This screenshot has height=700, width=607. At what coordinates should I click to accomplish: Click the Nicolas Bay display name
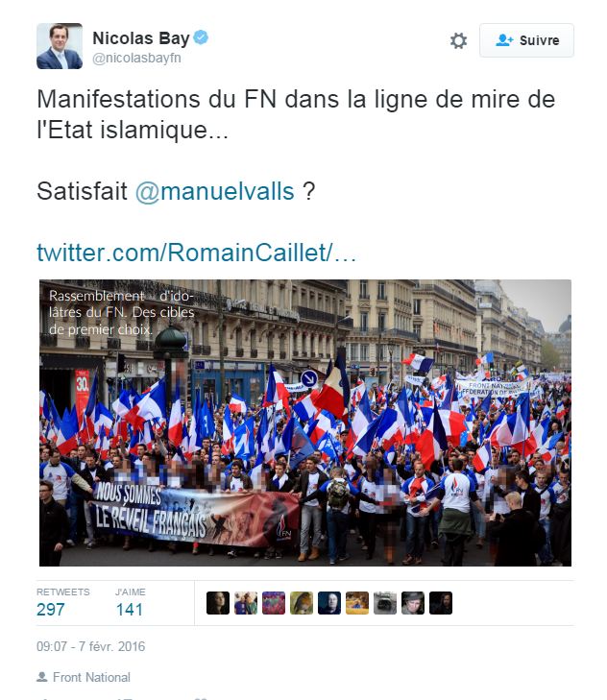141,38
